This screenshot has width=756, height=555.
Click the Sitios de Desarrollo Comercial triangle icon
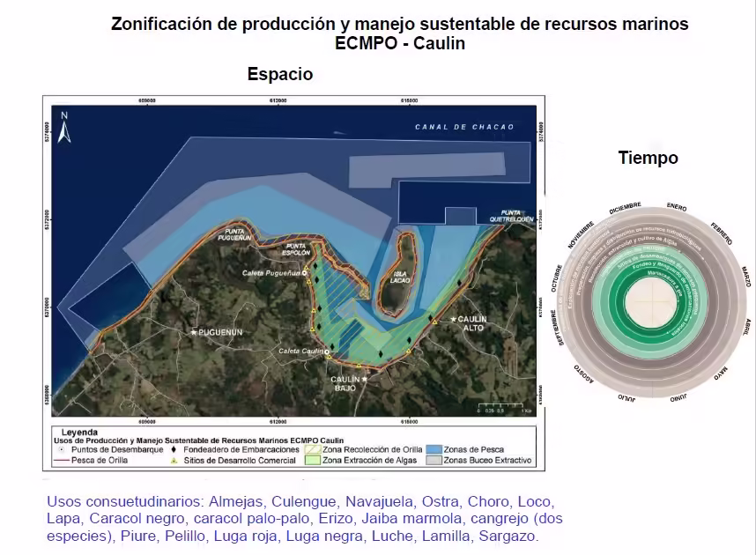tap(174, 460)
